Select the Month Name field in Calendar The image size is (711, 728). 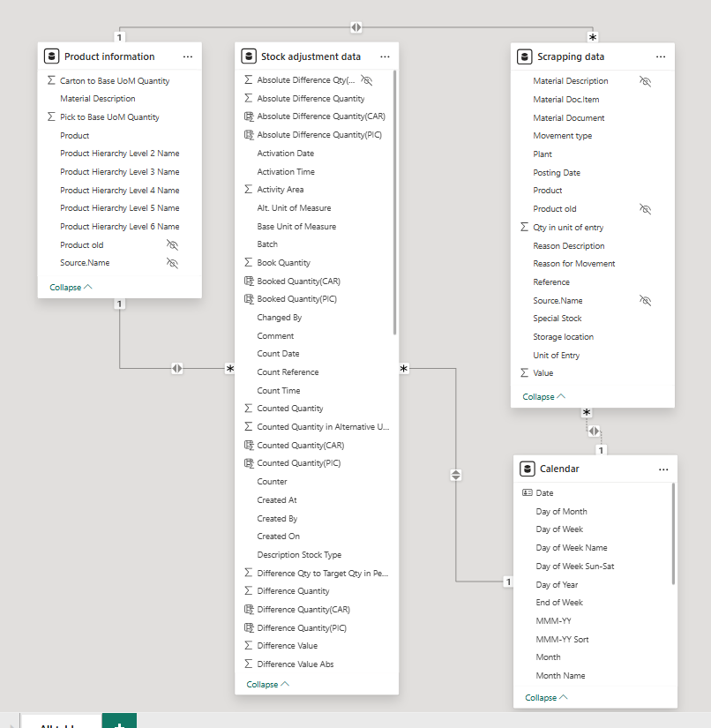[x=560, y=676]
